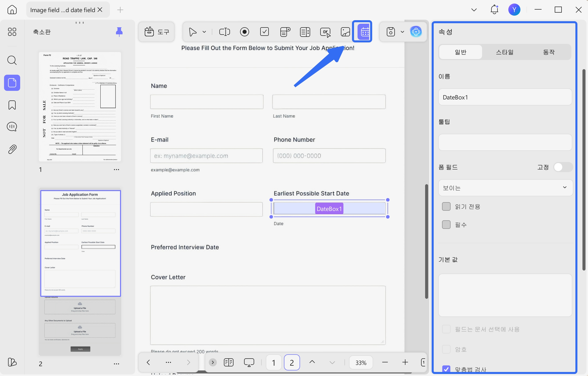
Task: Click the page 1 thumbnail
Action: (80, 106)
